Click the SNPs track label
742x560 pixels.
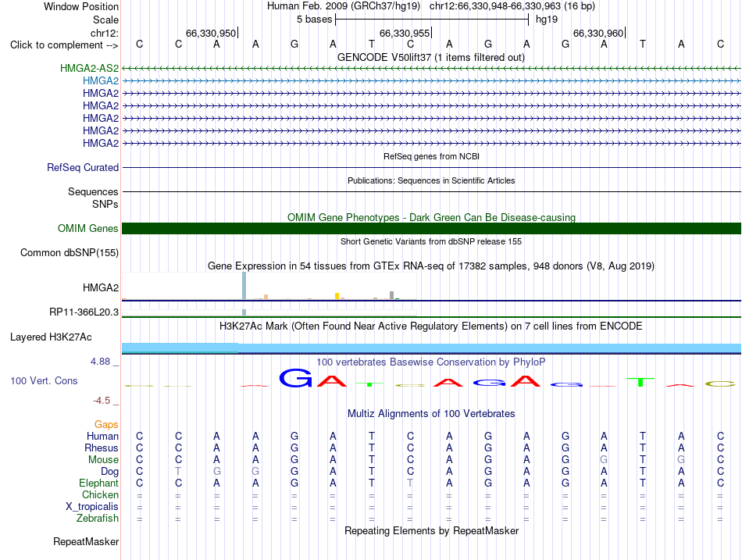[105, 204]
